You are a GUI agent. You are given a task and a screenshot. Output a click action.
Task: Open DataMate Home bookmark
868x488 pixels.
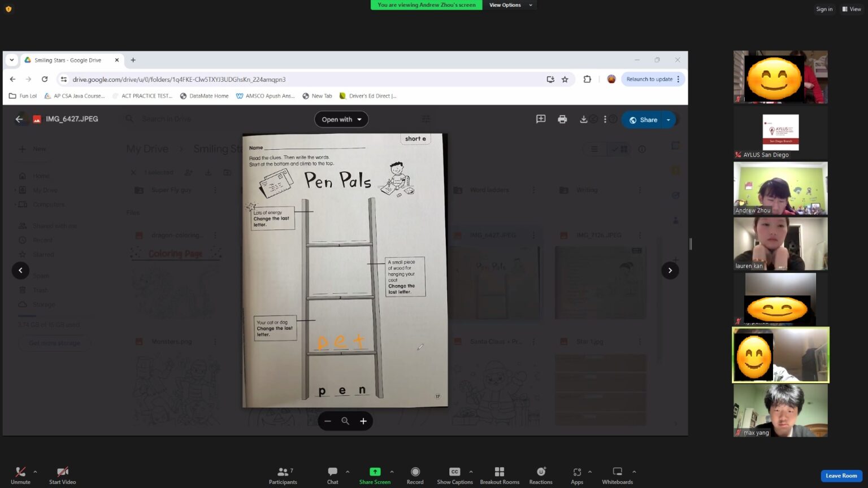[x=204, y=96]
